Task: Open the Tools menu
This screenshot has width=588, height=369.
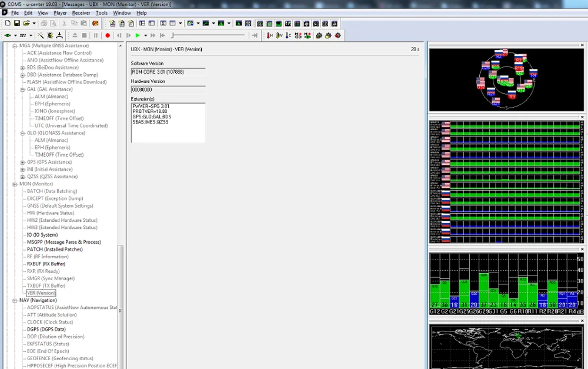Action: point(102,13)
